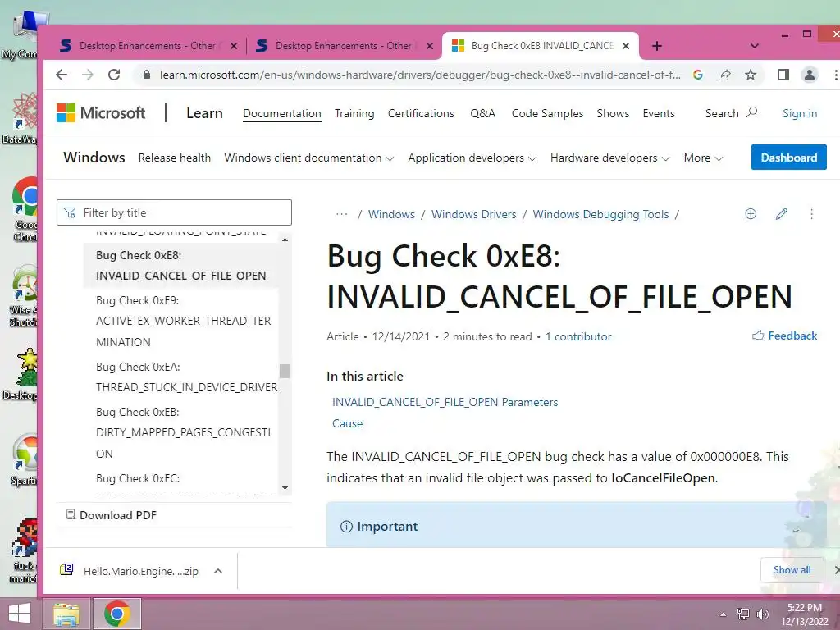840x630 pixels.
Task: Open article more options vertical dots
Action: tap(811, 214)
